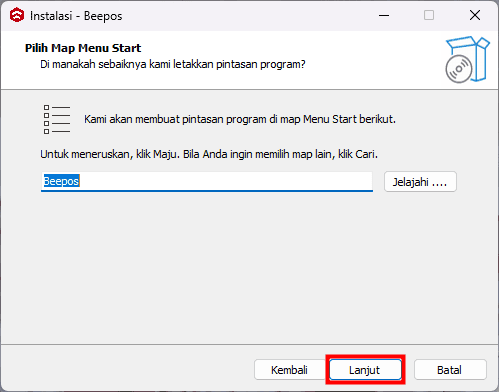The height and width of the screenshot is (392, 499).
Task: Open folder browser via Jelajahi button
Action: 420,182
